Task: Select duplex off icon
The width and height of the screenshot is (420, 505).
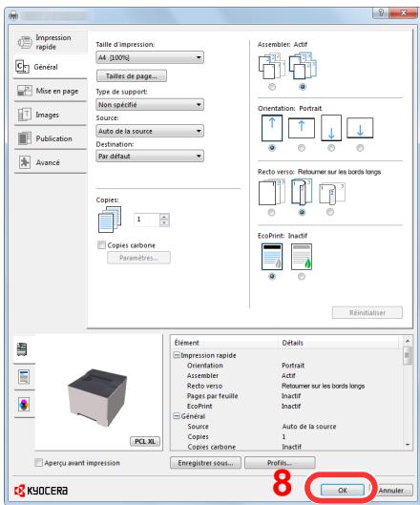Action: click(272, 193)
